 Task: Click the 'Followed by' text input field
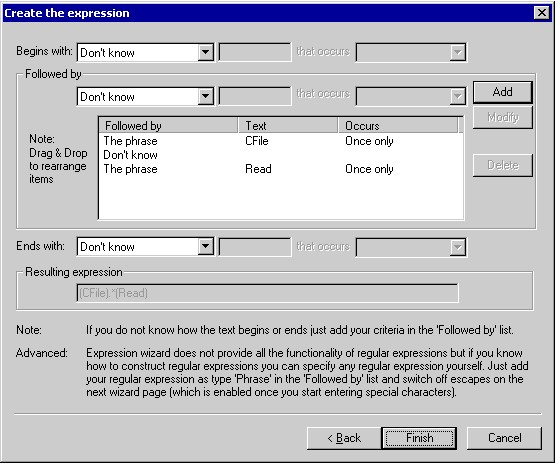click(255, 96)
